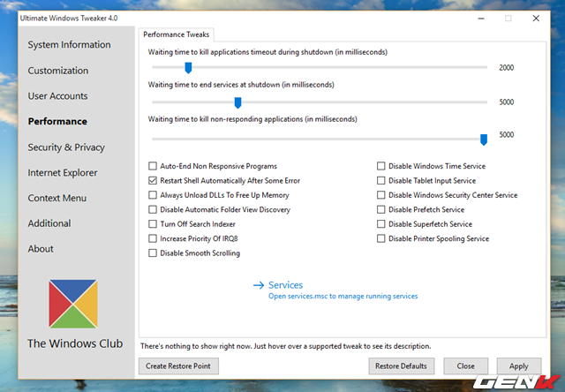Screen dimensions: 565x392
Task: Open the Additional section
Action: 49,223
